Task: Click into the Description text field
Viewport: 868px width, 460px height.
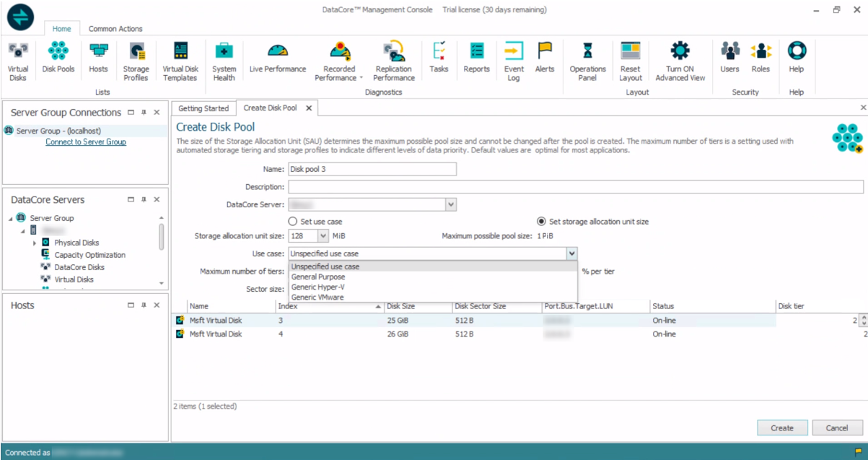Action: click(x=575, y=187)
